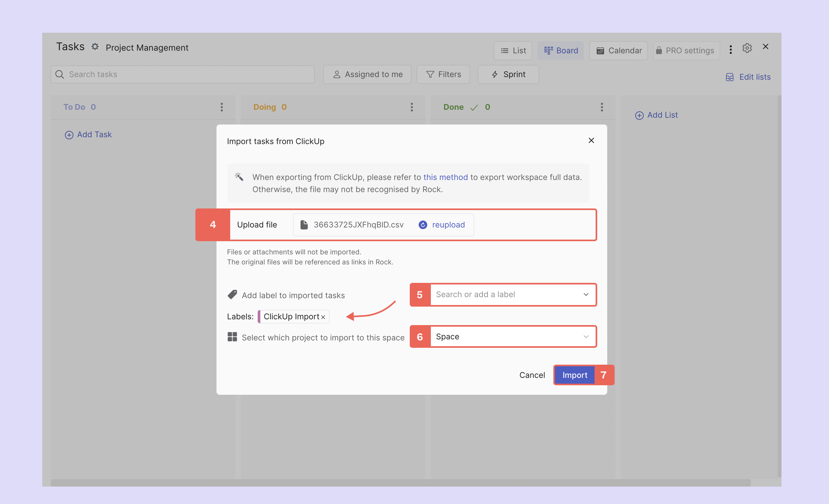The image size is (829, 504).
Task: Open the Done list three-dot menu
Action: coord(602,107)
